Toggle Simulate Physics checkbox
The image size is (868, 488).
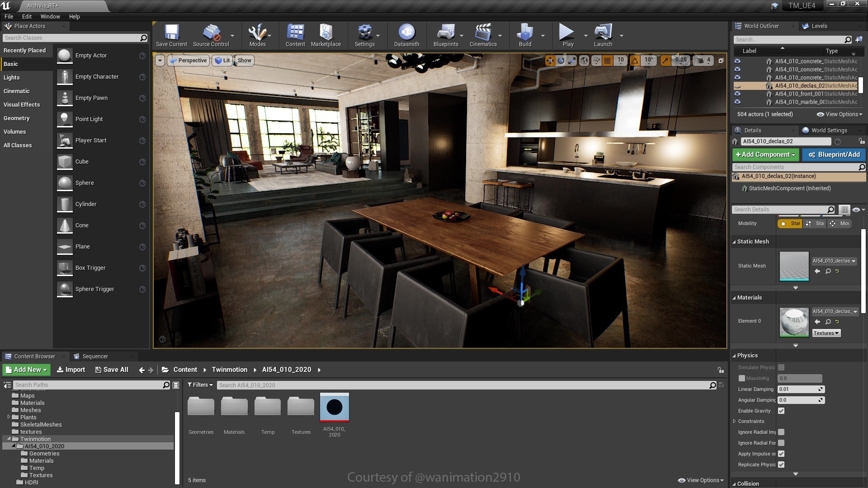[781, 367]
